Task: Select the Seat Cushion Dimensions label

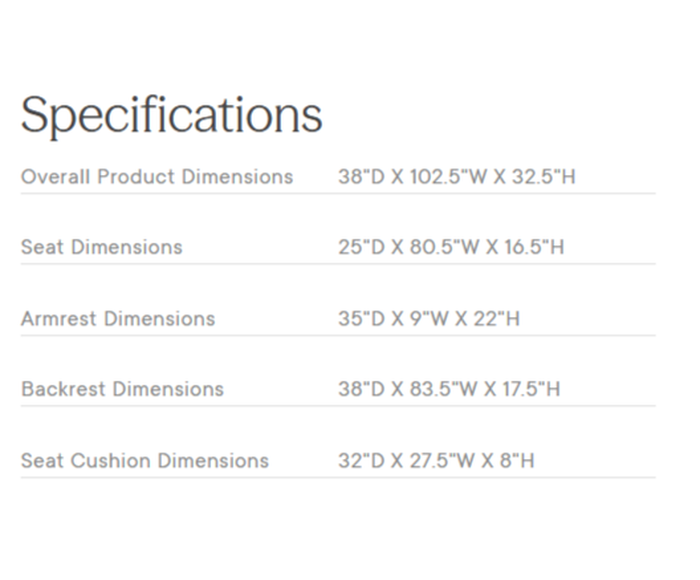Action: coord(144,461)
